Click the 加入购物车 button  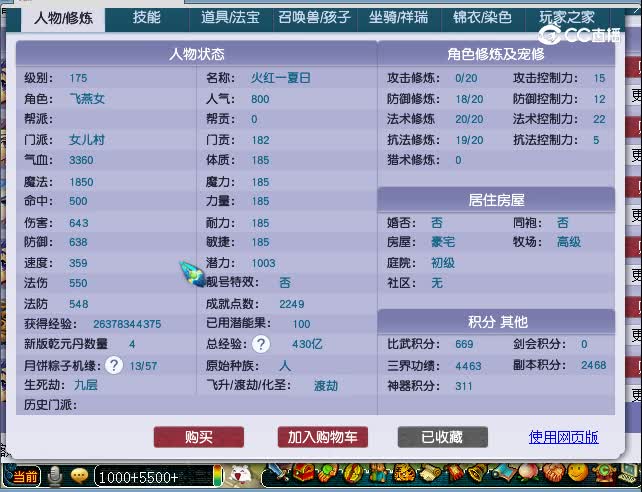point(323,437)
